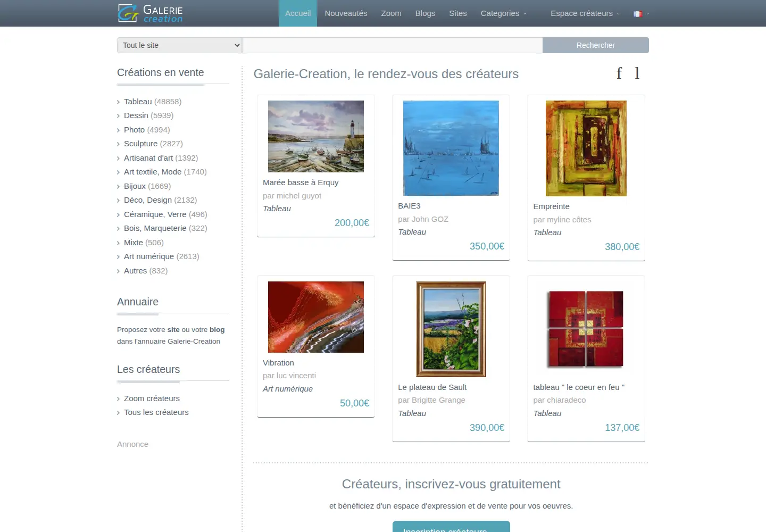766x532 pixels.
Task: Open creator John GOZ's profile
Action: click(430, 219)
